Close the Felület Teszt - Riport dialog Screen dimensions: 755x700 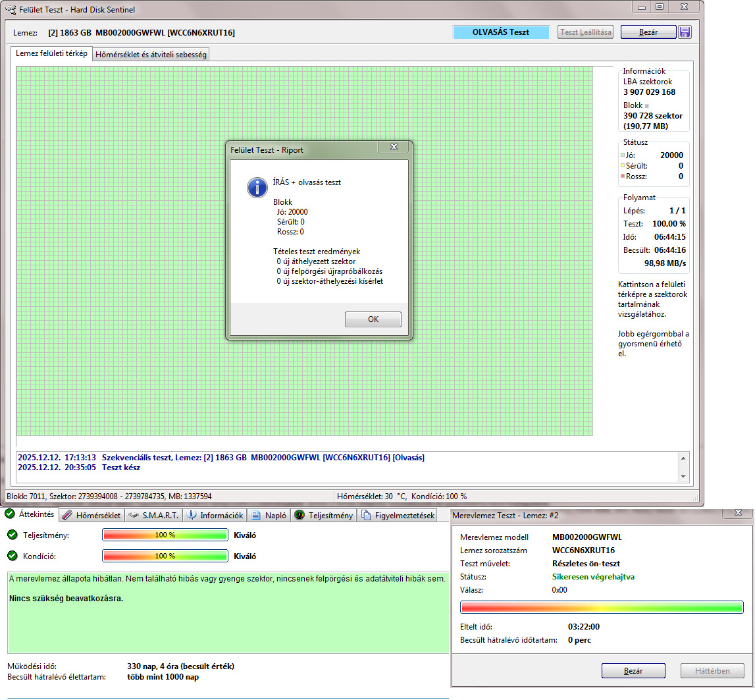pyautogui.click(x=394, y=147)
